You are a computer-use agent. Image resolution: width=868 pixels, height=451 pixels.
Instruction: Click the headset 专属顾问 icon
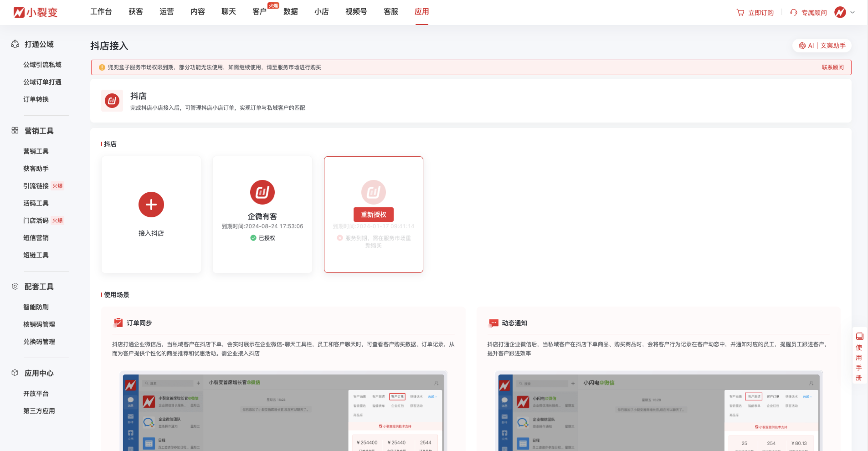pos(794,13)
